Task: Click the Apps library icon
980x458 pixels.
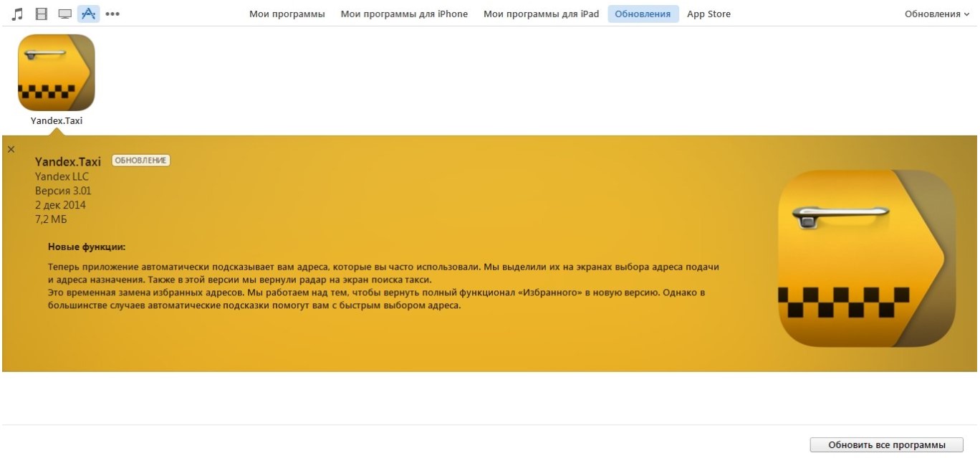Action: click(x=88, y=14)
